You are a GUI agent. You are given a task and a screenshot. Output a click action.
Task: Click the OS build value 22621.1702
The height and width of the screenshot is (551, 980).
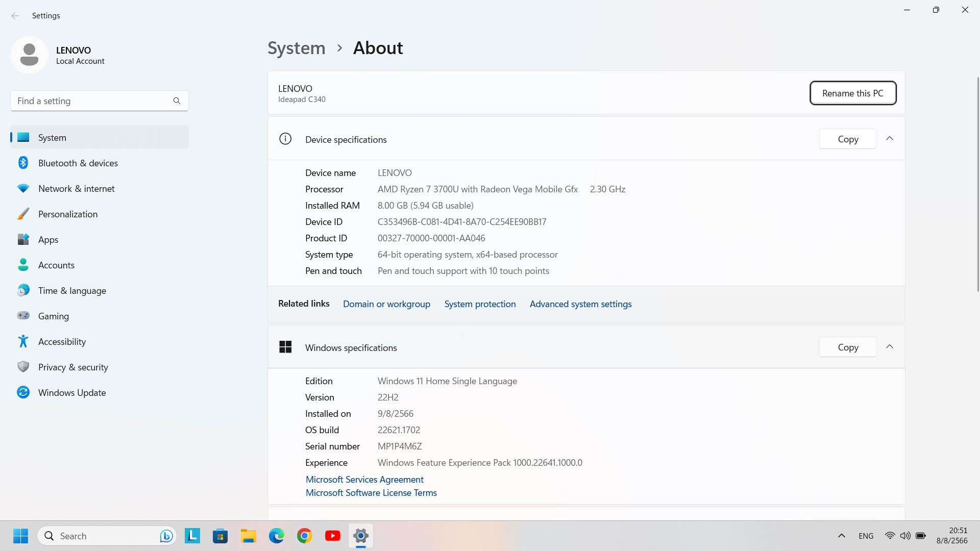399,430
